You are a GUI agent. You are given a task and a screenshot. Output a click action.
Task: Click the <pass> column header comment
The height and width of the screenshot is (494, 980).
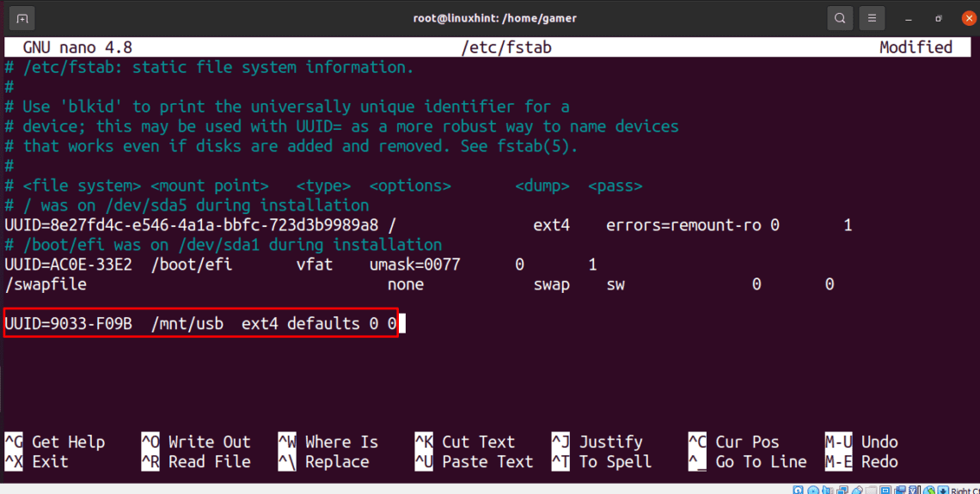[x=616, y=186]
